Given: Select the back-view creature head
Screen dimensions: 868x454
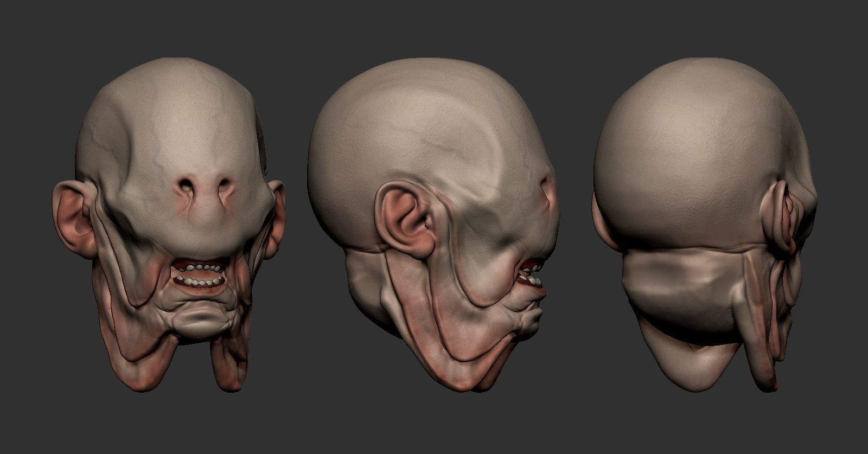Looking at the screenshot, I should pos(705,224).
